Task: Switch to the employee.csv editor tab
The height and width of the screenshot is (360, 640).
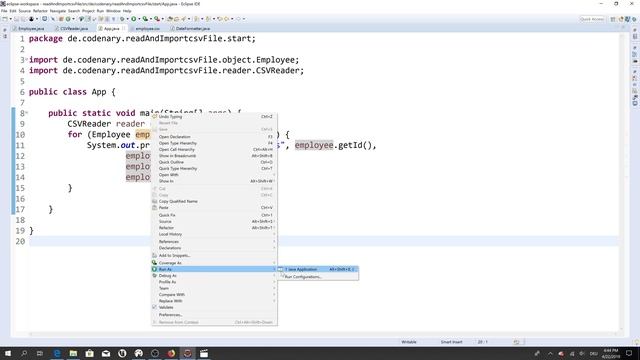Action: click(x=147, y=29)
